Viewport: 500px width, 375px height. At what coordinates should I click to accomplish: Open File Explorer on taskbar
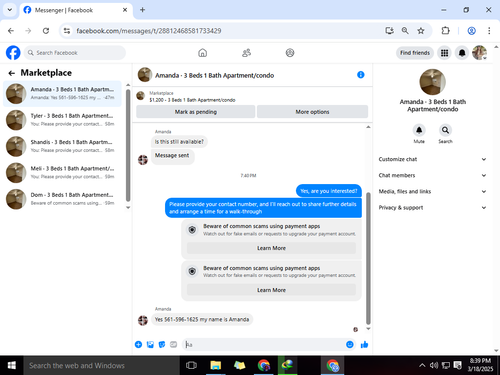[x=216, y=365]
